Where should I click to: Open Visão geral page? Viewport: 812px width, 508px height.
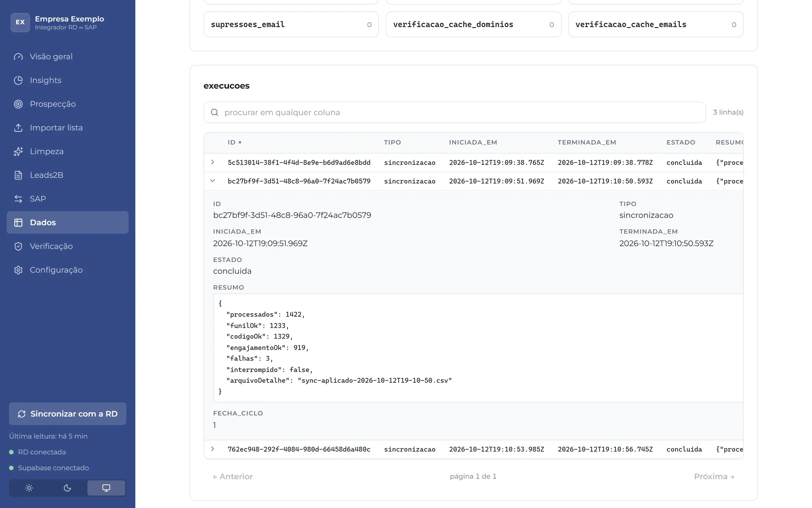pos(68,57)
